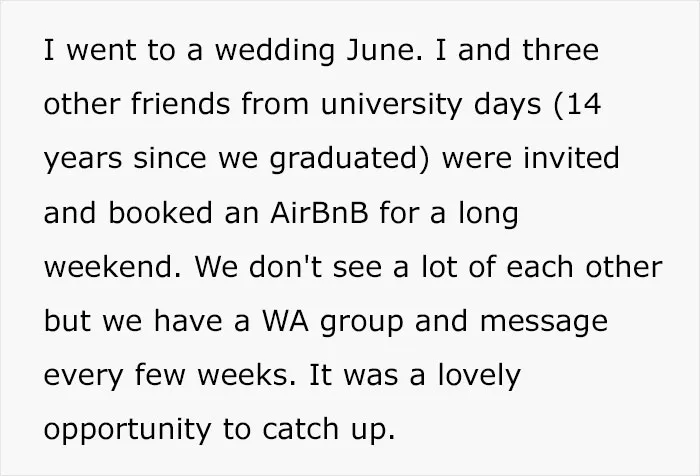
Task: Click the word "lovely" in the text
Action: click(479, 377)
